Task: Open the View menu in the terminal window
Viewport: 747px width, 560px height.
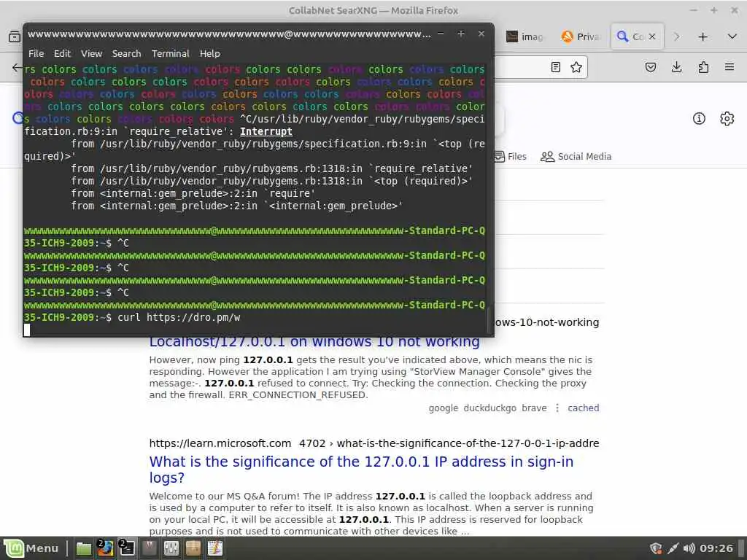Action: coord(91,54)
